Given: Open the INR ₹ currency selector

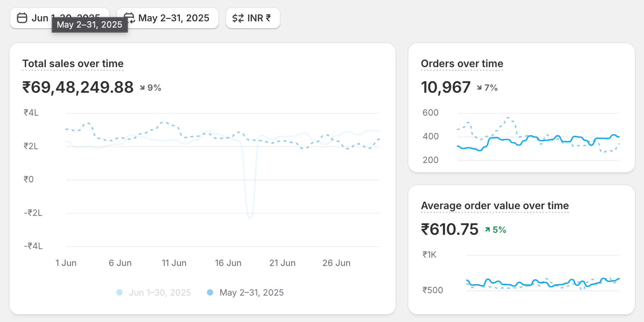Looking at the screenshot, I should (253, 18).
